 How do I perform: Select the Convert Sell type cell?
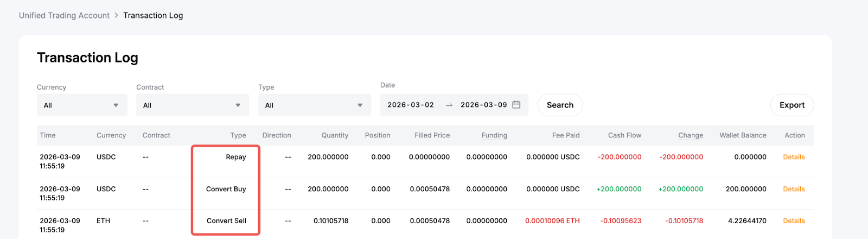point(226,221)
